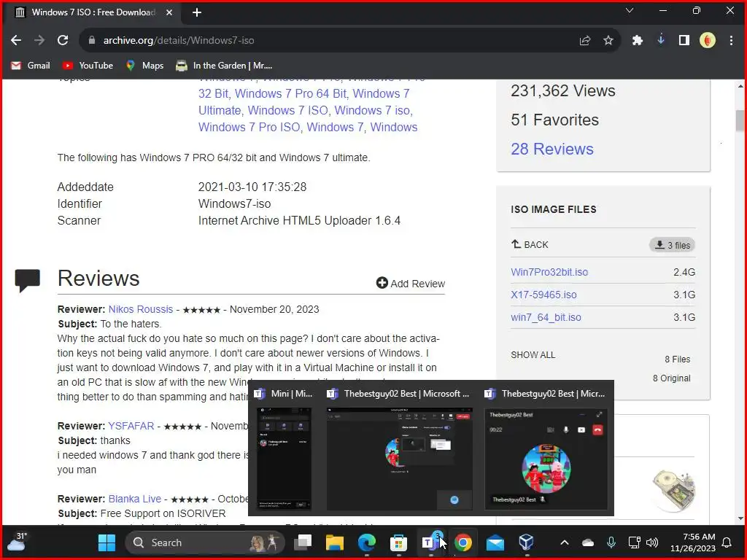Viewport: 747px width, 560px height.
Task: Open File Explorer from taskbar
Action: coord(334,542)
